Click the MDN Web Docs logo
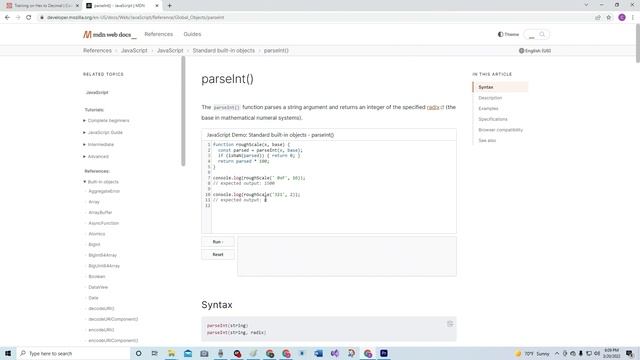The width and height of the screenshot is (640, 360). click(x=109, y=35)
